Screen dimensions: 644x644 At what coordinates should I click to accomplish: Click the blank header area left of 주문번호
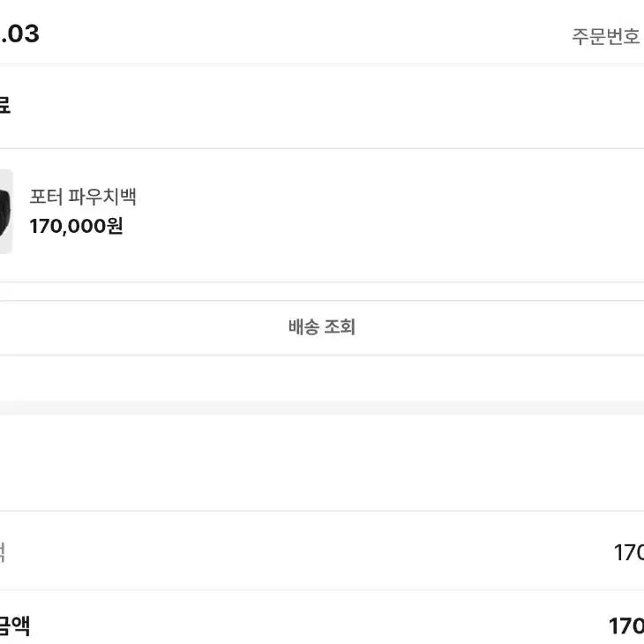tap(309, 35)
